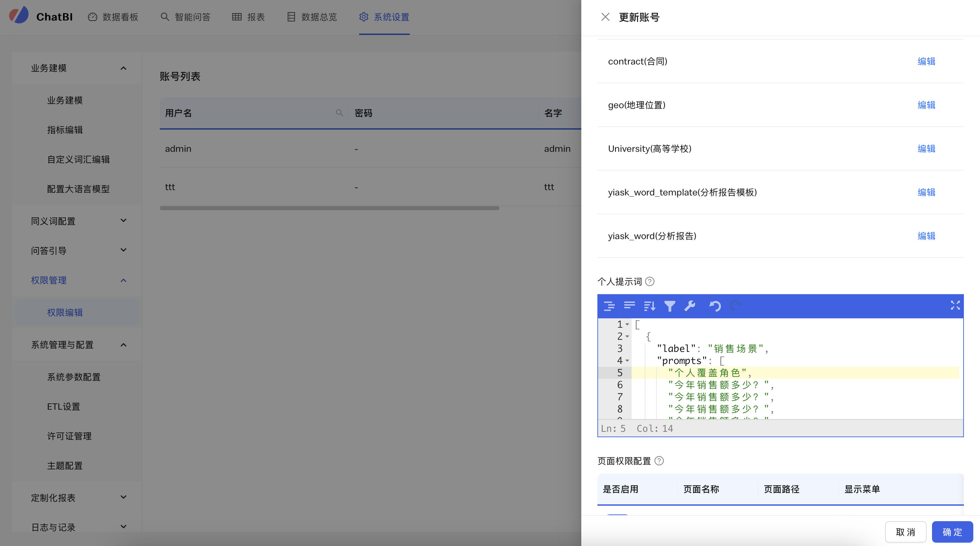Open the JSON transform filter
Screen dimensions: 980x546
(x=670, y=306)
